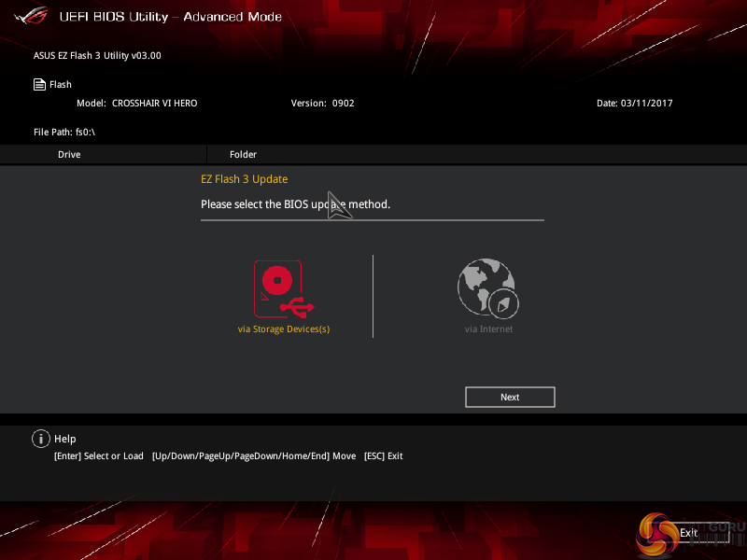
Task: Click the PageUp/PageDown Move key hint
Action: click(x=254, y=455)
